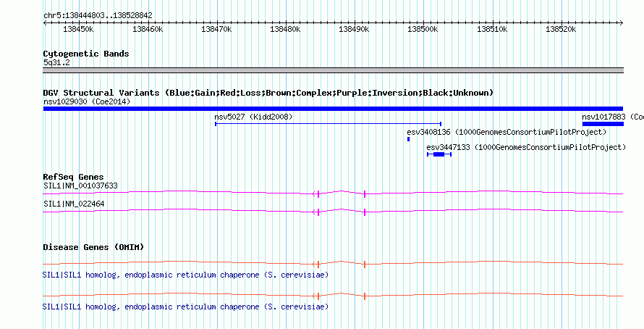This screenshot has height=329, width=644.
Task: Click the small blue esv3408136 variant mark
Action: pos(408,139)
